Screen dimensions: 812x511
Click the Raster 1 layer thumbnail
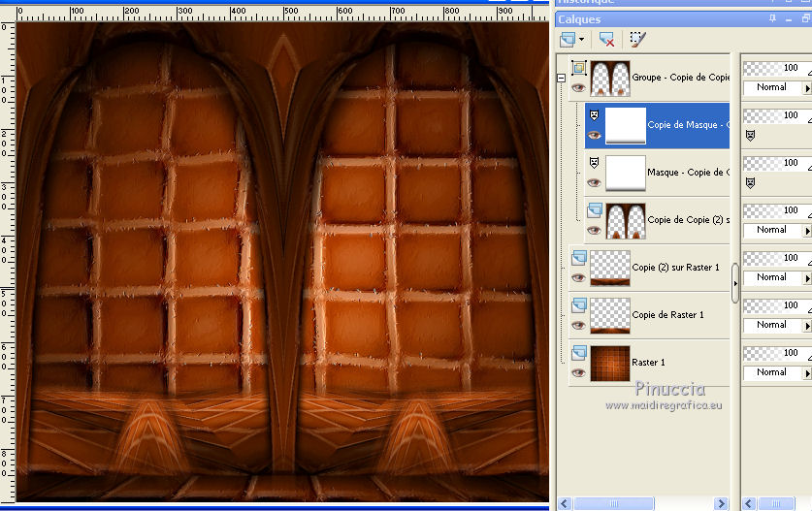click(x=610, y=363)
